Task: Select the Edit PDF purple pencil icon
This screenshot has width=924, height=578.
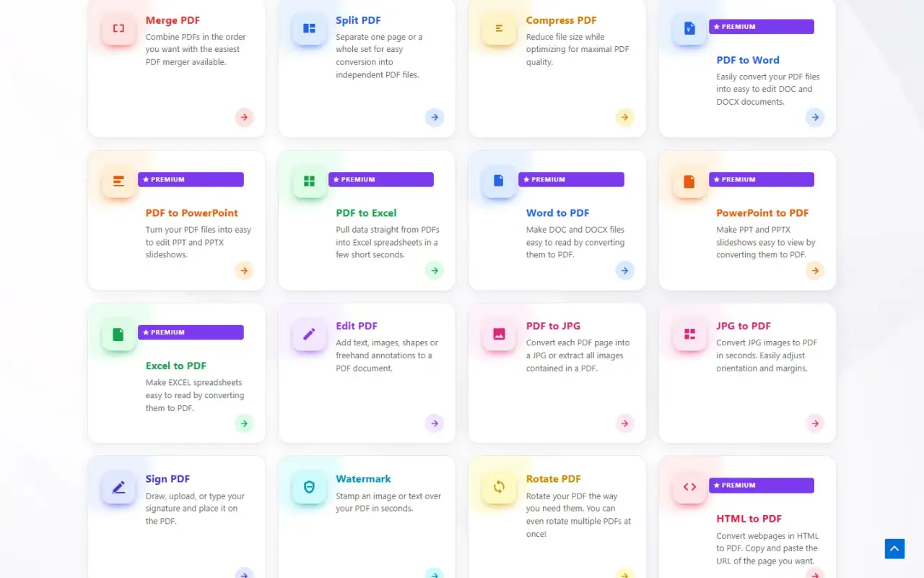Action: [309, 335]
